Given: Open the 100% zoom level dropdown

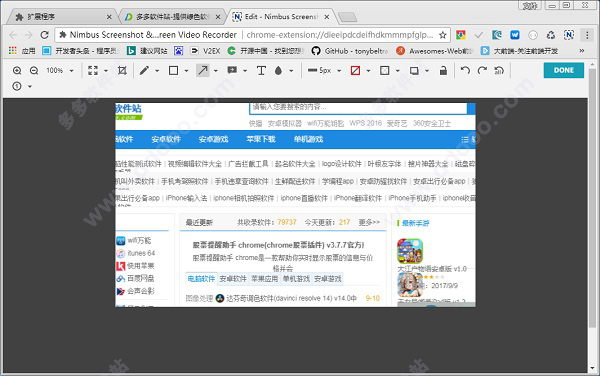Looking at the screenshot, I should (60, 70).
